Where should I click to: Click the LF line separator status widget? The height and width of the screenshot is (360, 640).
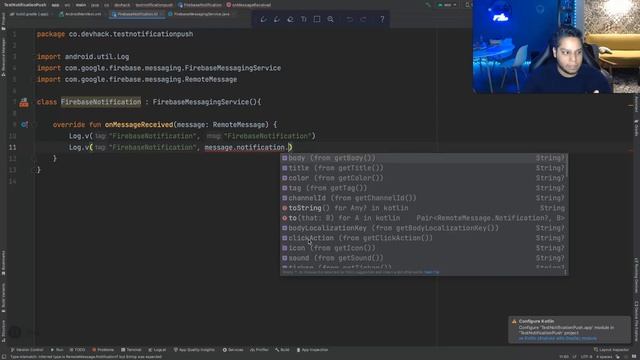pyautogui.click(x=574, y=357)
